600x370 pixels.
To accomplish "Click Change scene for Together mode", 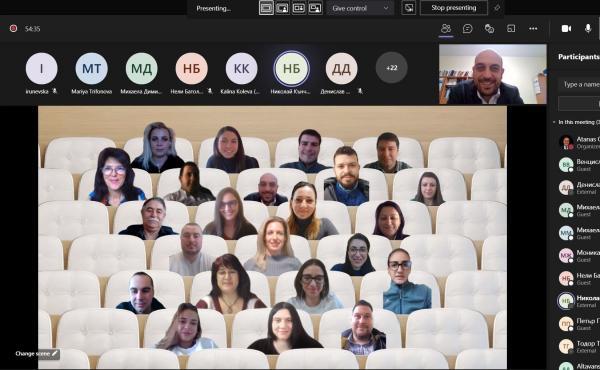I will click(36, 354).
